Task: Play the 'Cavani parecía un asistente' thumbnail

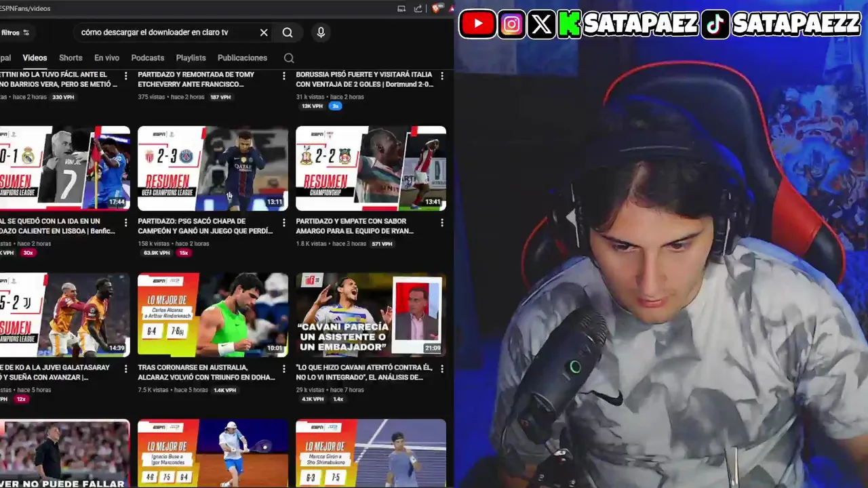Action: (371, 314)
